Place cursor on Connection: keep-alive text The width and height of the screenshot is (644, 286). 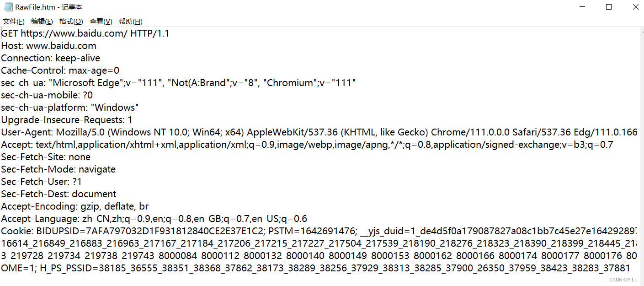(51, 58)
